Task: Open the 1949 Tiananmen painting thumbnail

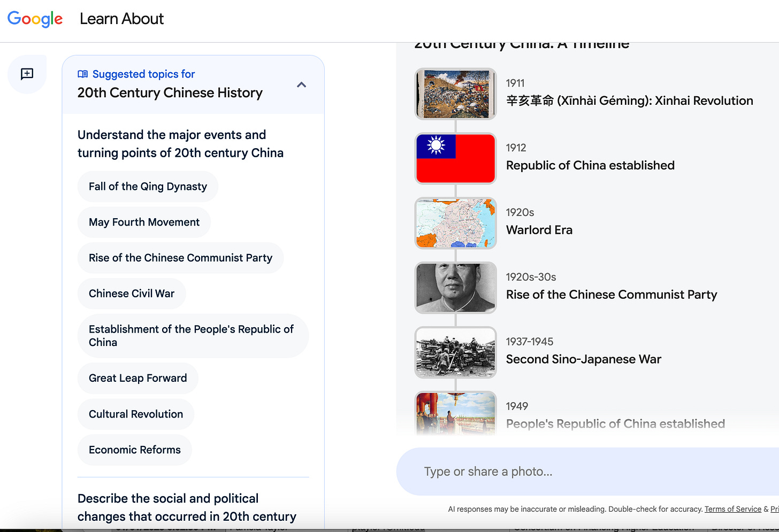Action: [456, 413]
